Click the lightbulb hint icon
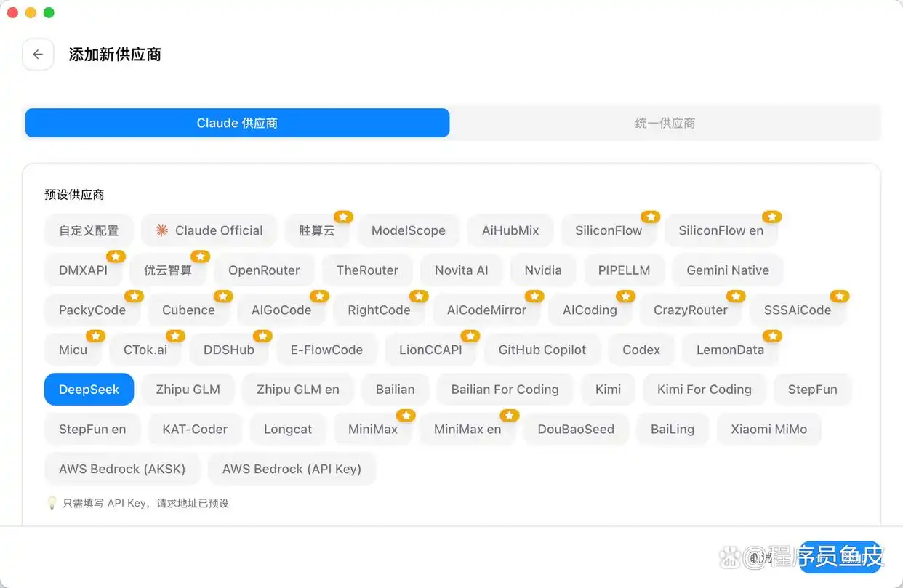Viewport: 903px width, 588px height. tap(52, 503)
